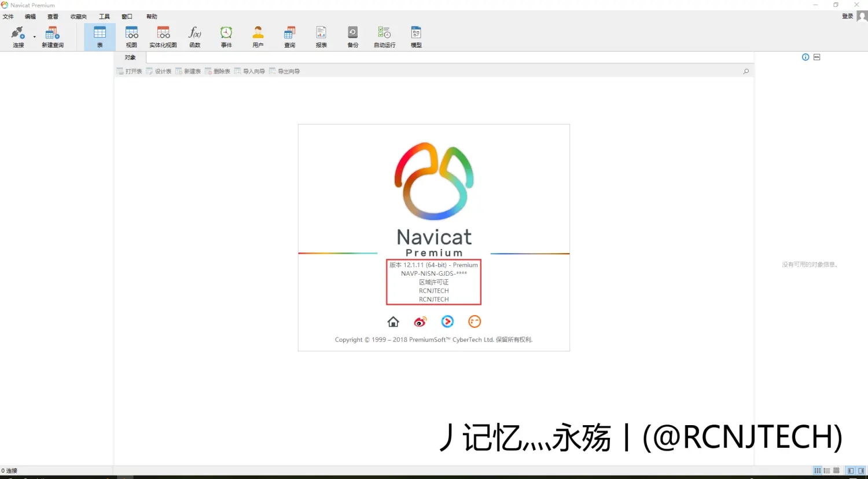Click the home icon in About dialog

coord(393,321)
